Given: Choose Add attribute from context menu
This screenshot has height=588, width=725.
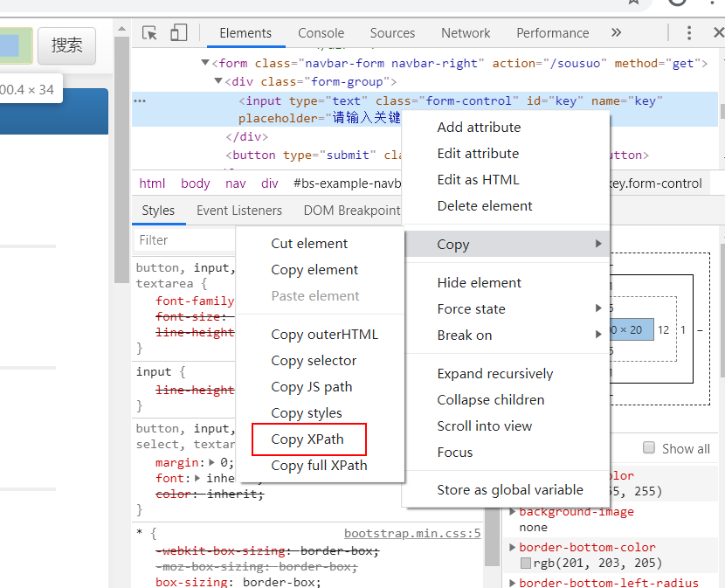Looking at the screenshot, I should coord(479,128).
